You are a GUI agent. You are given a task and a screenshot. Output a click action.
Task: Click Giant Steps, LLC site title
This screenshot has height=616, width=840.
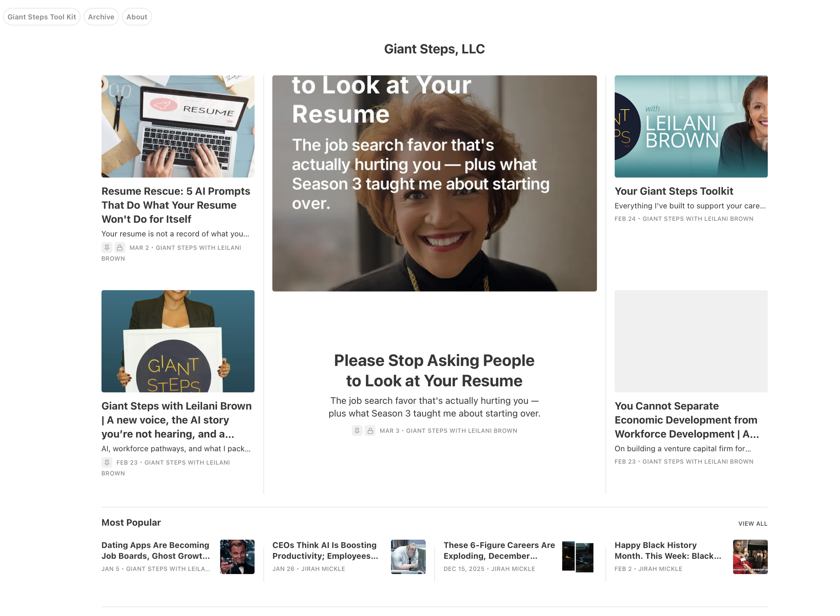434,49
